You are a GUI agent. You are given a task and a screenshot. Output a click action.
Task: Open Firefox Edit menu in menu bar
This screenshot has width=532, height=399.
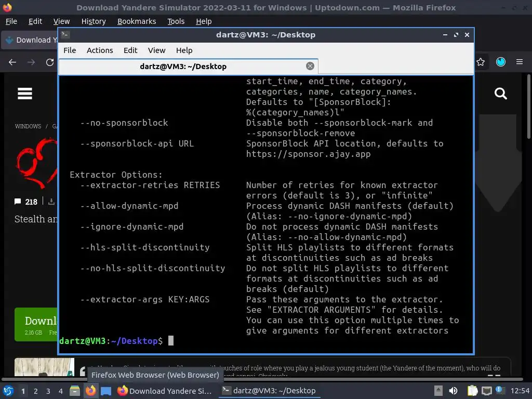[35, 21]
